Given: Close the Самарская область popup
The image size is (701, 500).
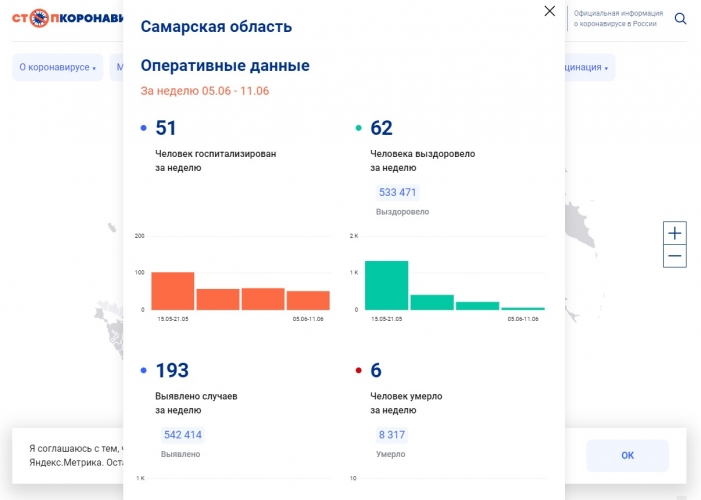Looking at the screenshot, I should point(549,11).
